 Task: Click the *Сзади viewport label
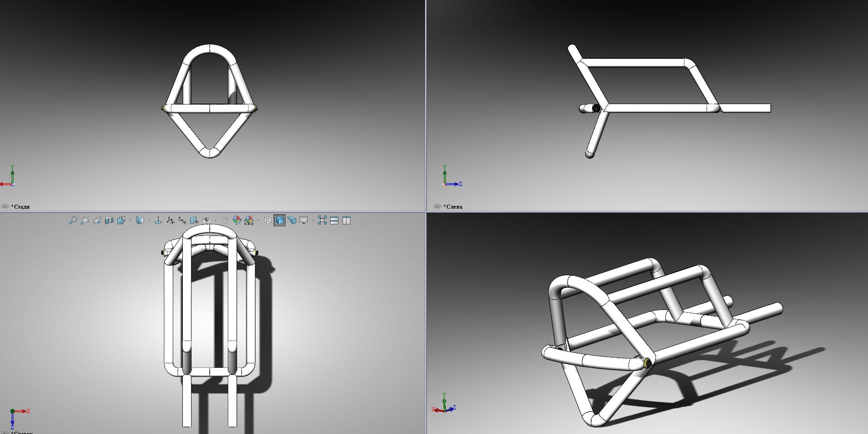pyautogui.click(x=20, y=206)
